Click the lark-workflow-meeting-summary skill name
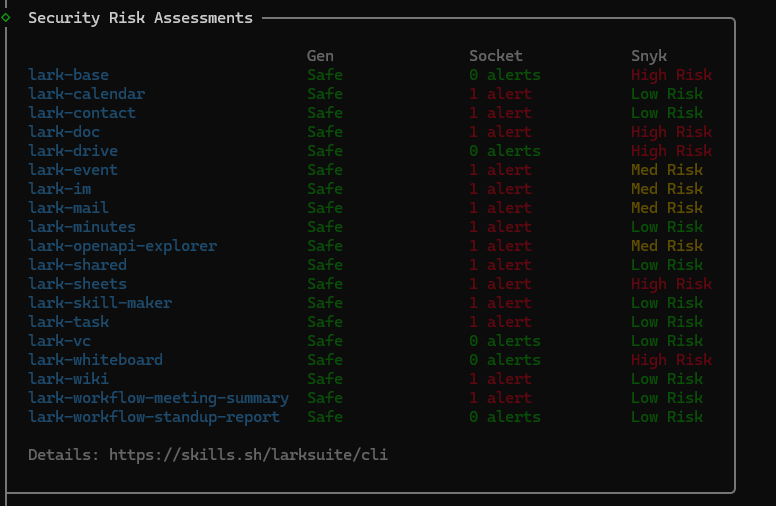 [x=158, y=398]
